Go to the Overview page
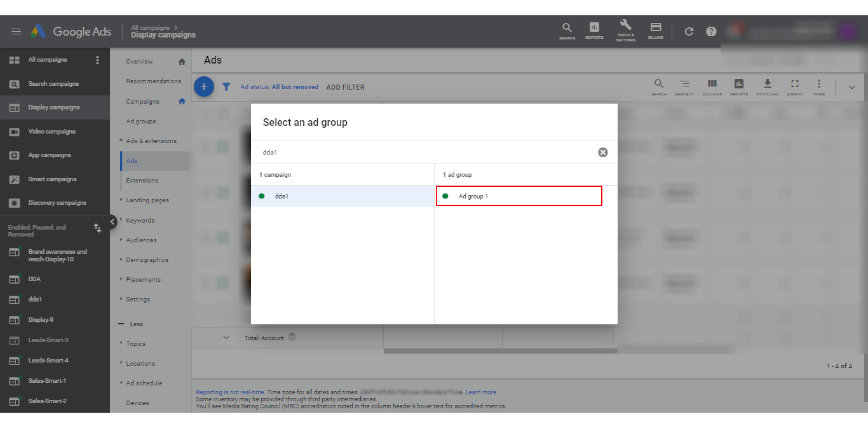868x428 pixels. click(139, 62)
